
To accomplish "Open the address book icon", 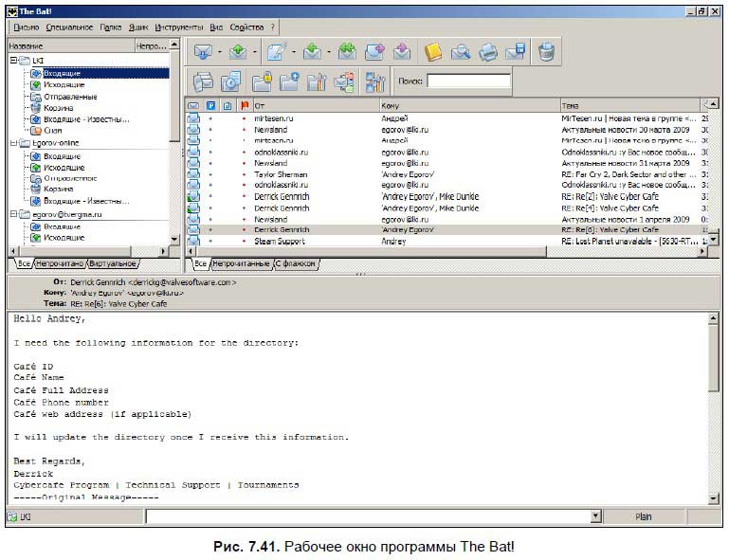I will coord(433,51).
